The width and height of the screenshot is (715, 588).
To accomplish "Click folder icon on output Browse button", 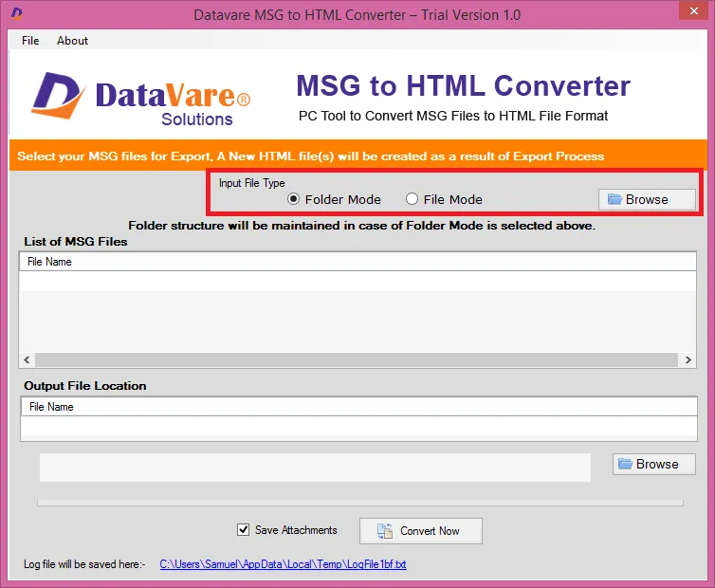I will pyautogui.click(x=625, y=464).
